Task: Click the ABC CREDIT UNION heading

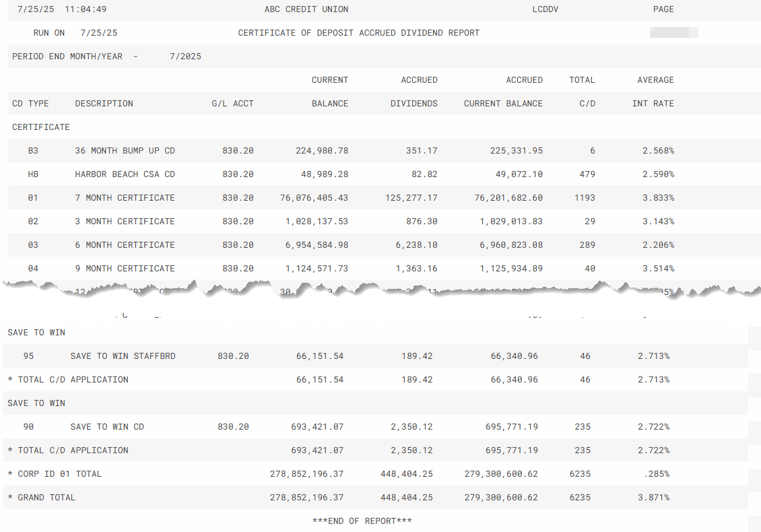Action: (306, 9)
